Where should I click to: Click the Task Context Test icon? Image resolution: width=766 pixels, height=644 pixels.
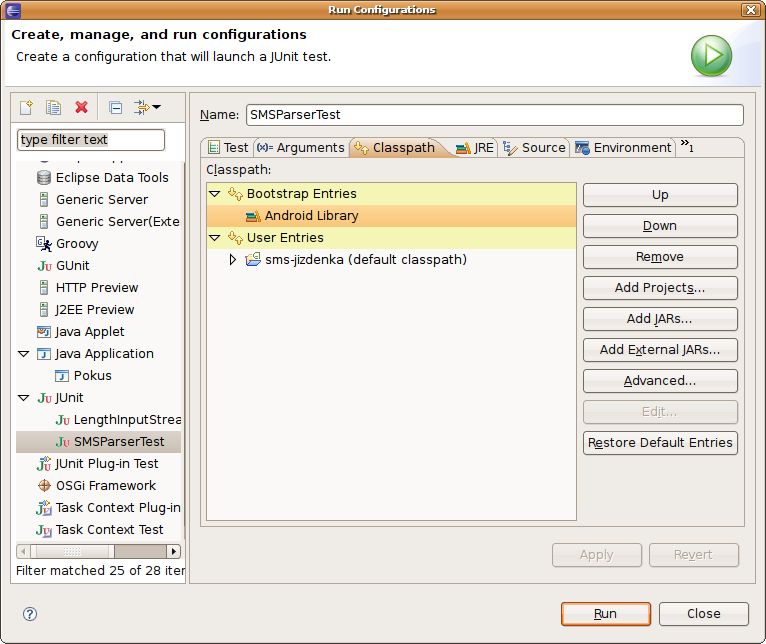(44, 530)
